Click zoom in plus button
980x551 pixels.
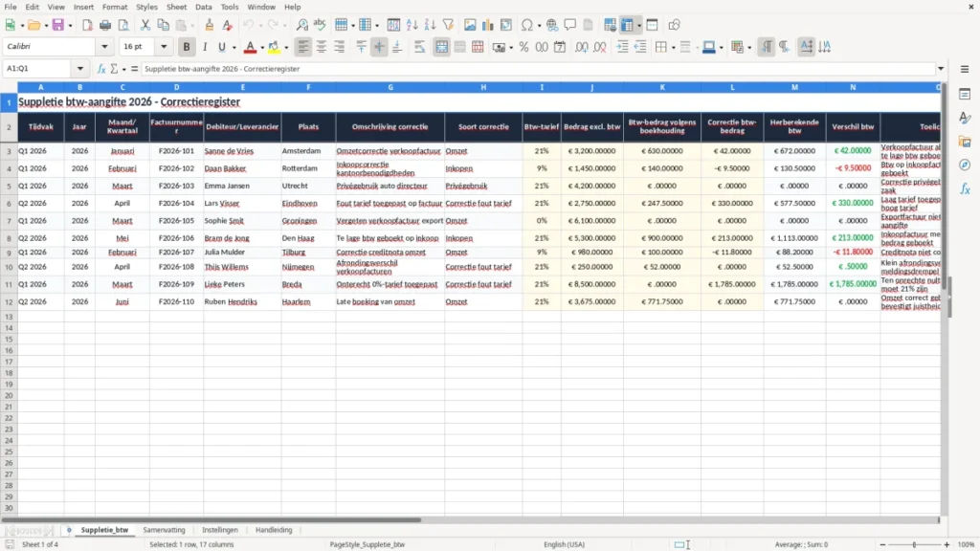tap(947, 544)
